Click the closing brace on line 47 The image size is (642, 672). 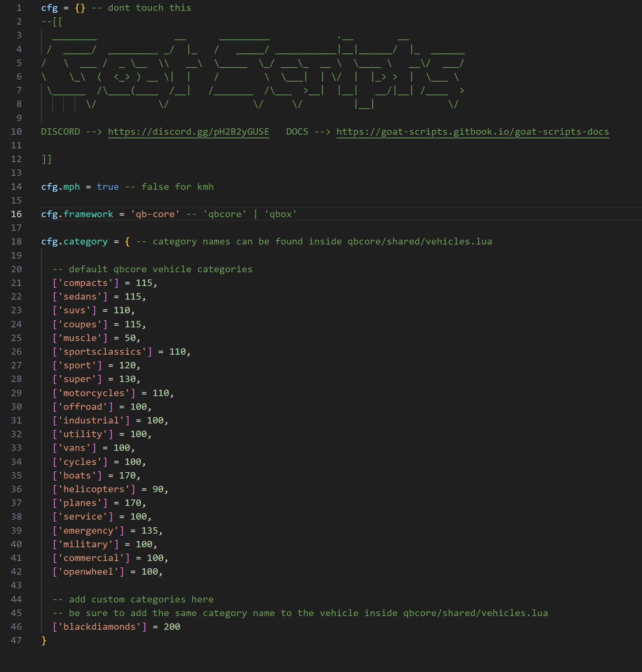(x=44, y=640)
